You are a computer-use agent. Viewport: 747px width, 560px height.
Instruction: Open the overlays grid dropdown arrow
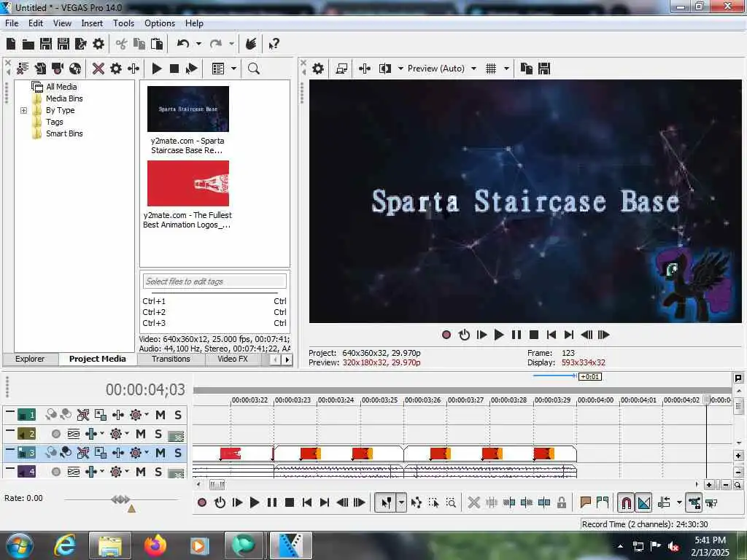(506, 69)
